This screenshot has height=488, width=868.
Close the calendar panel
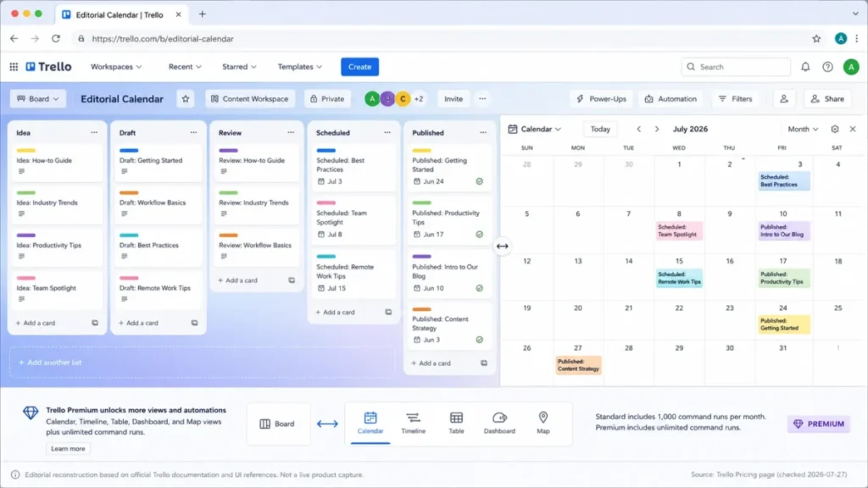(x=853, y=129)
